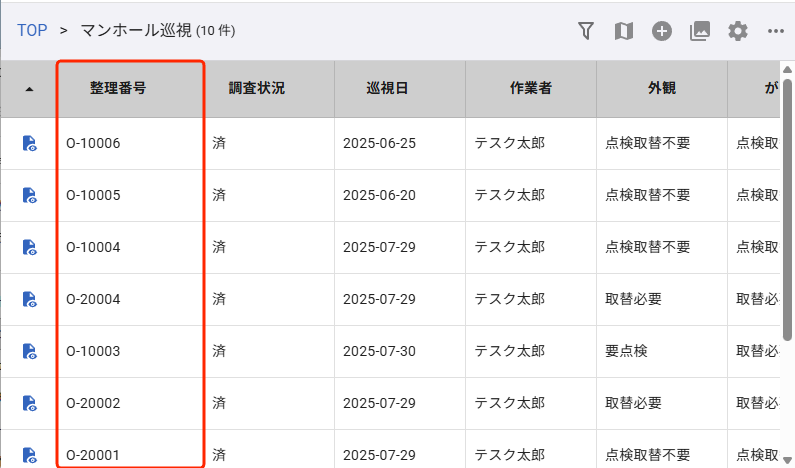
Task: Click the 外観 column header
Action: click(x=662, y=88)
